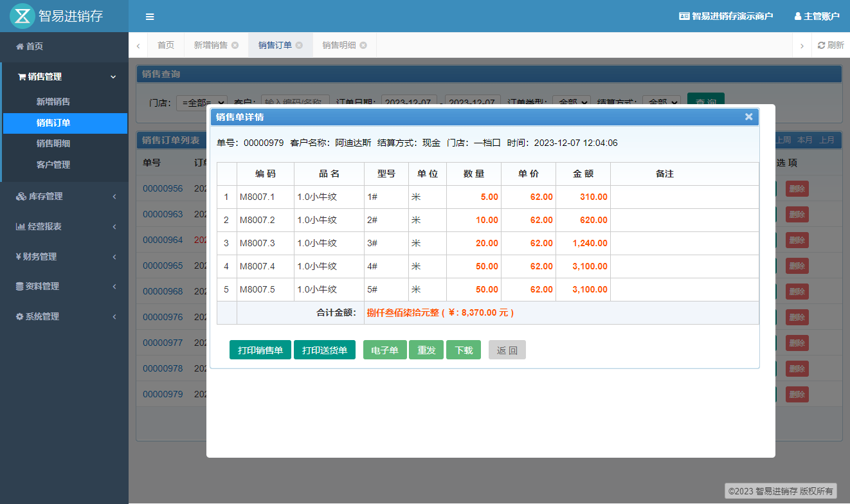Close the 销售单详情 dialog with the X
The image size is (850, 504).
748,116
